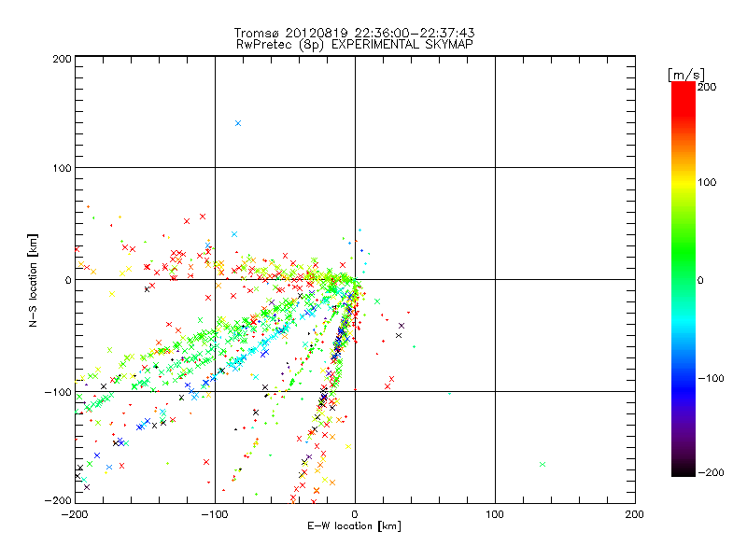Image resolution: width=747 pixels, height=560 pixels.
Task: Click the isolated blue cross marker near the top
Action: point(238,123)
